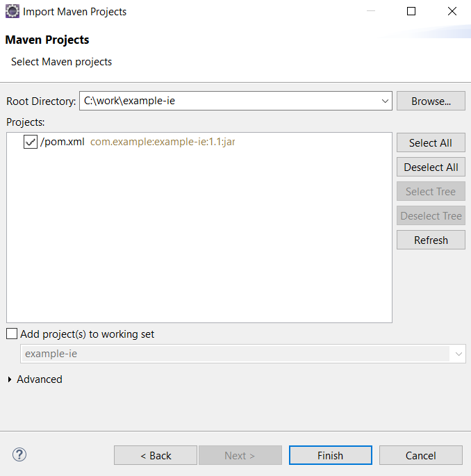
Task: Click the disabled Next button
Action: click(240, 455)
